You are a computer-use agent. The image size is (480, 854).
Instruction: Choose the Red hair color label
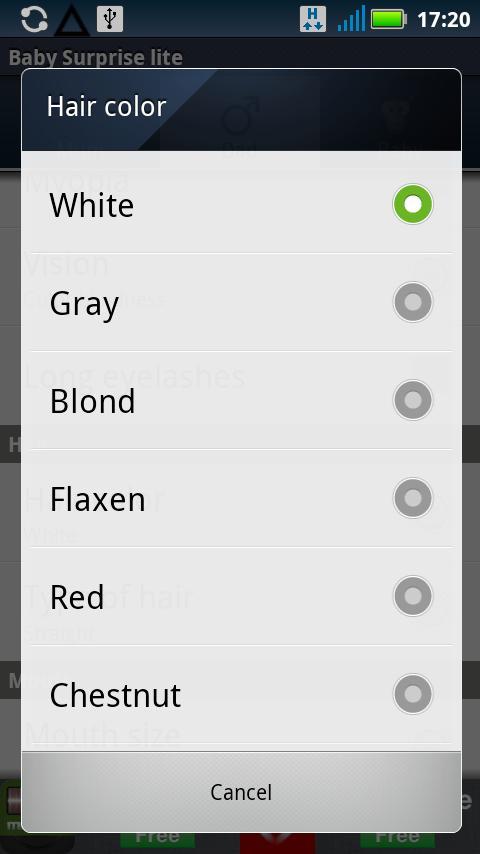point(77,597)
